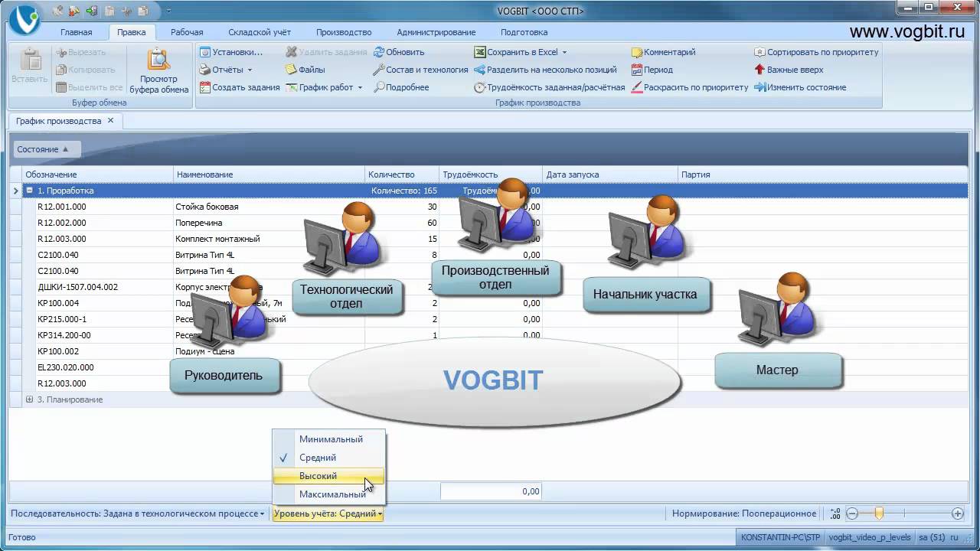Open Установки settings
Viewport: 980px width, 551px height.
(231, 52)
